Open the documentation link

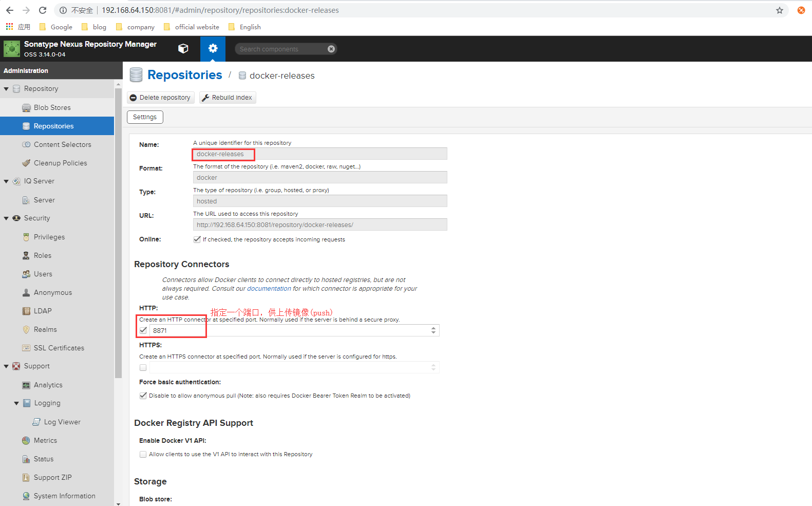pyautogui.click(x=269, y=289)
